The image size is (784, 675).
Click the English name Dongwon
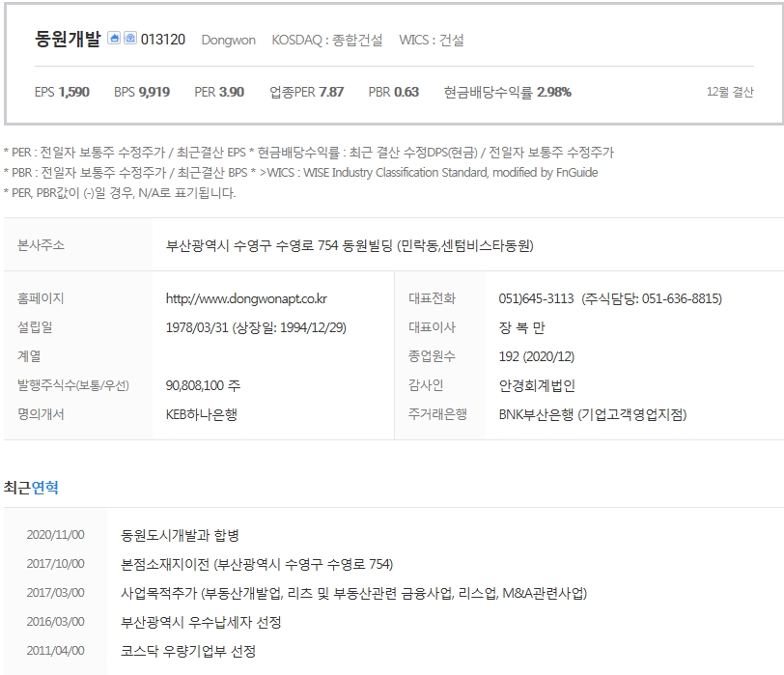(229, 40)
